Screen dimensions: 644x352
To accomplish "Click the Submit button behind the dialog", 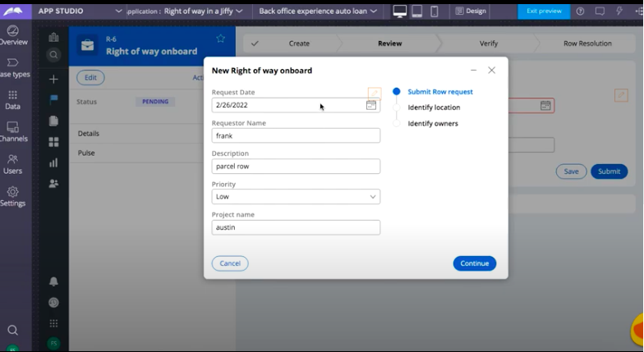I will click(x=609, y=171).
